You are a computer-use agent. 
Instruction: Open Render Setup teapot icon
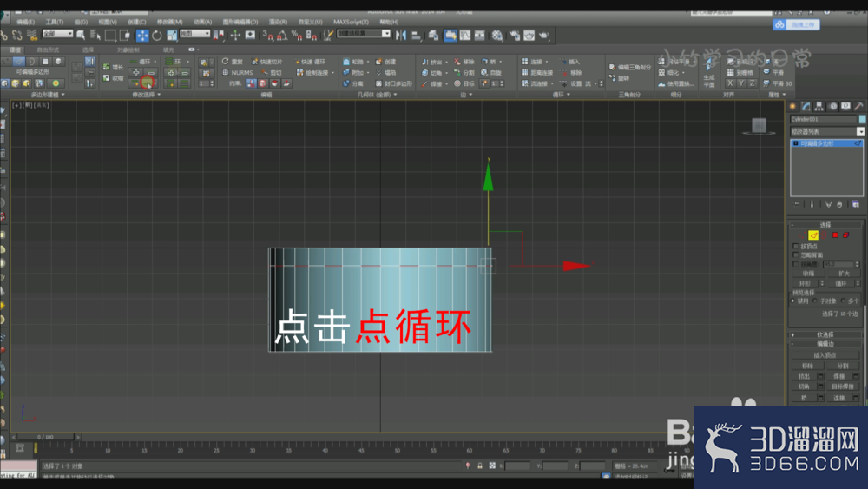pos(515,36)
